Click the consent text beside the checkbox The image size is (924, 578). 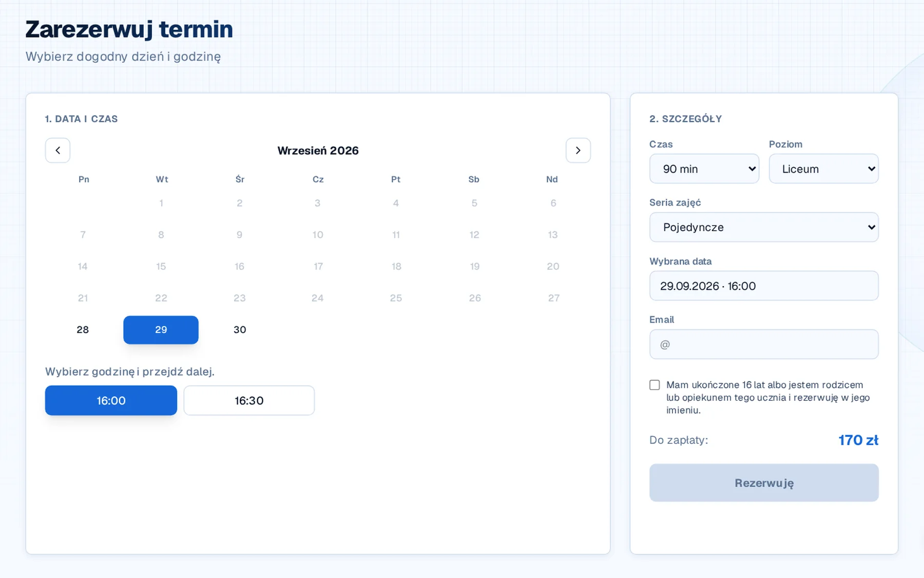768,397
